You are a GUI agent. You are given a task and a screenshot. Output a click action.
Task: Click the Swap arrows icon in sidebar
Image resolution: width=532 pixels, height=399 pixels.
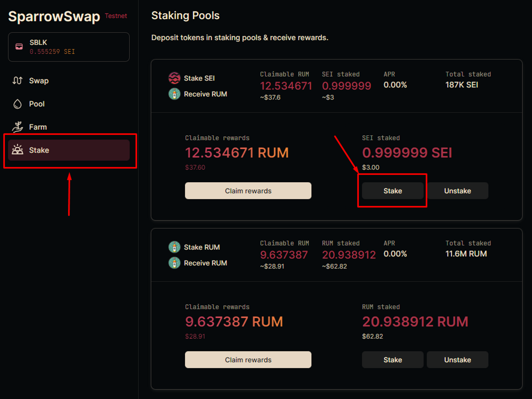[x=18, y=81]
